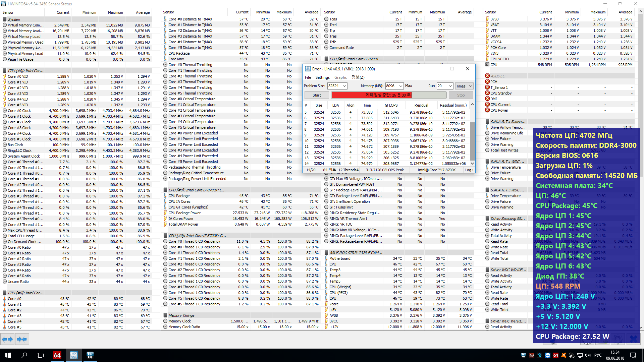Click the LinX results table scrollbar thumb
This screenshot has height=362, width=644.
click(x=472, y=141)
